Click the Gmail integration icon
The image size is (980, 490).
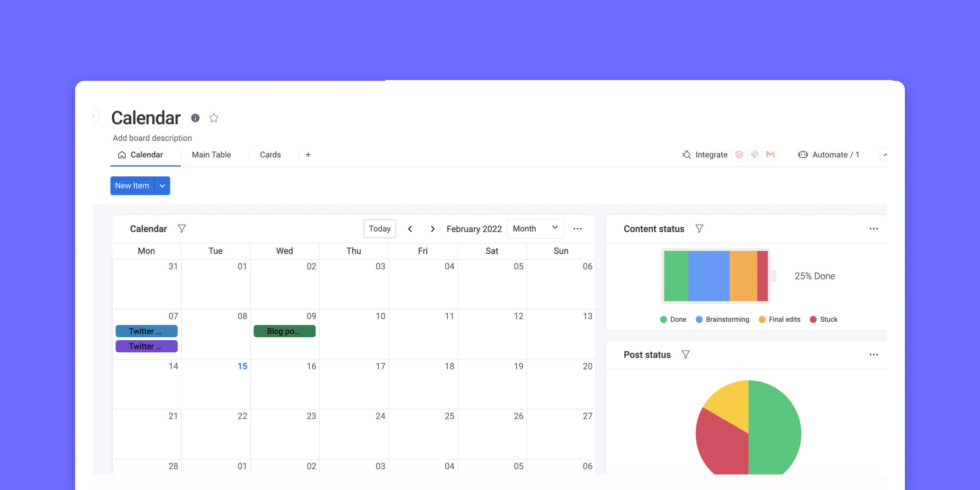pyautogui.click(x=770, y=154)
